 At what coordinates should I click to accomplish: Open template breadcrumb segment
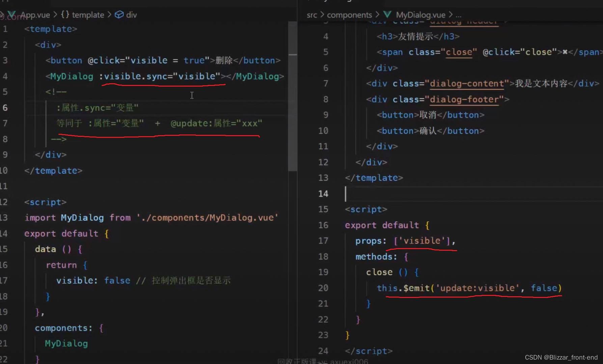(88, 15)
